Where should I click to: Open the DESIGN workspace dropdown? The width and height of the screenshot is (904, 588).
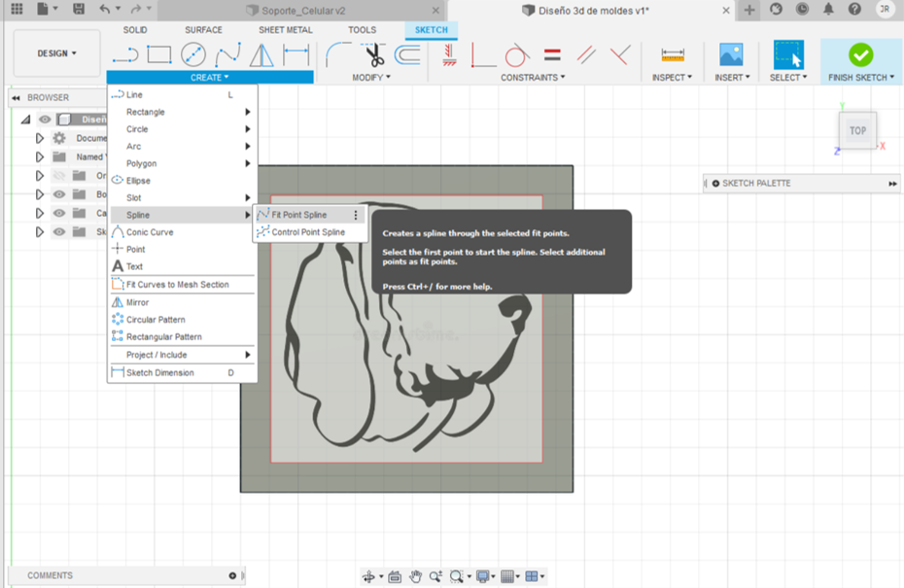56,53
